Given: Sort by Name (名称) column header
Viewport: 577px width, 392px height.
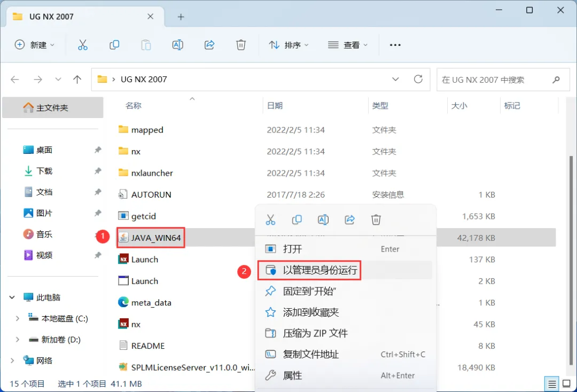Looking at the screenshot, I should pos(133,106).
